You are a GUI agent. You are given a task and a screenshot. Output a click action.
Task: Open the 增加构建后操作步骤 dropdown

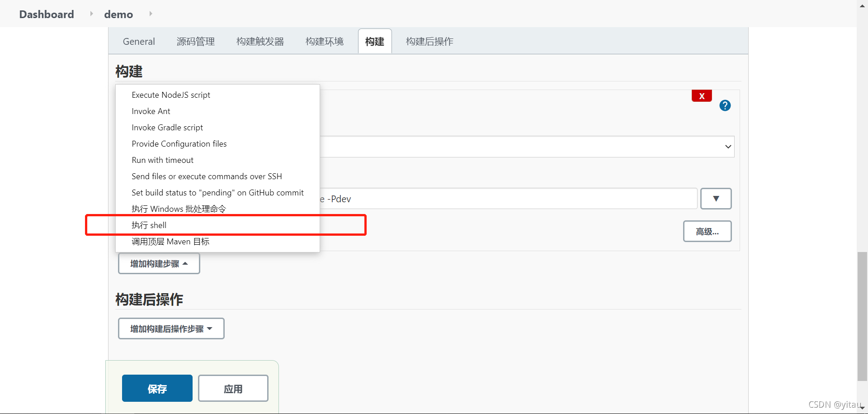click(171, 328)
